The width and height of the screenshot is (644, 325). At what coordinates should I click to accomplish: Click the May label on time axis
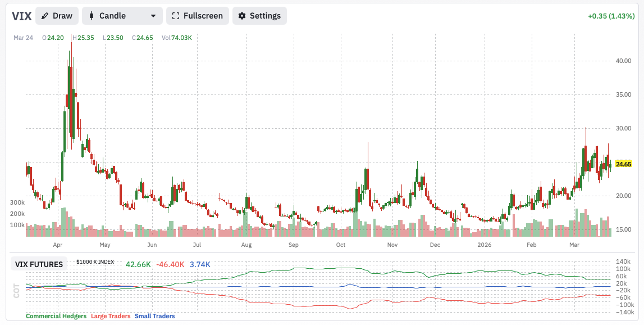105,245
